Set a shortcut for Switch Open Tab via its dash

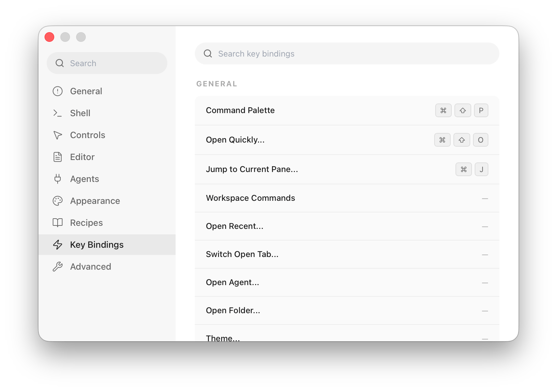[485, 255]
